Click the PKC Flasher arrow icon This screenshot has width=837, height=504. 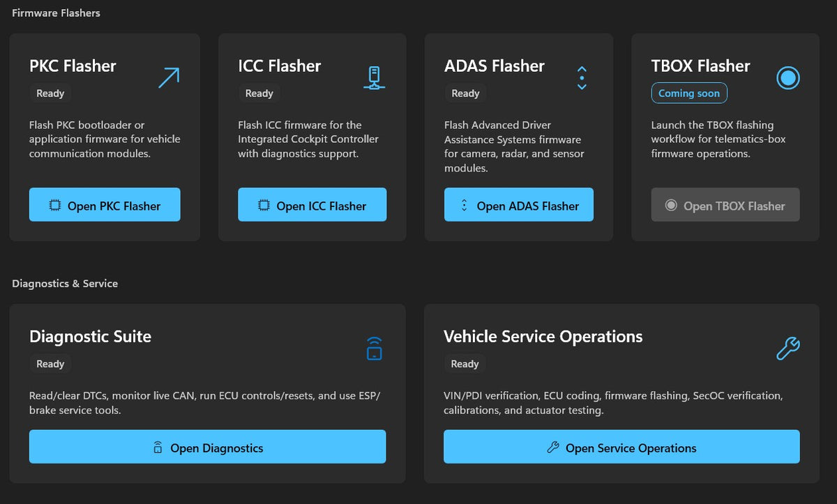pyautogui.click(x=169, y=77)
